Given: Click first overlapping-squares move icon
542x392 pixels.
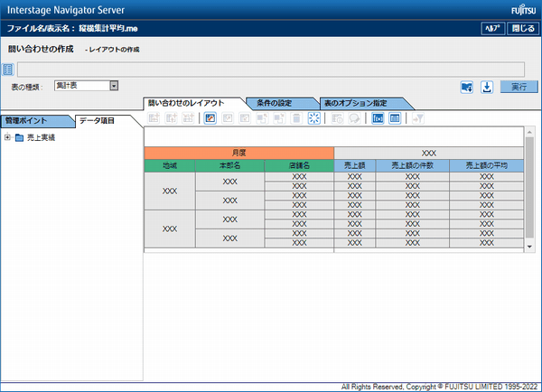Looking at the screenshot, I should tap(262, 118).
